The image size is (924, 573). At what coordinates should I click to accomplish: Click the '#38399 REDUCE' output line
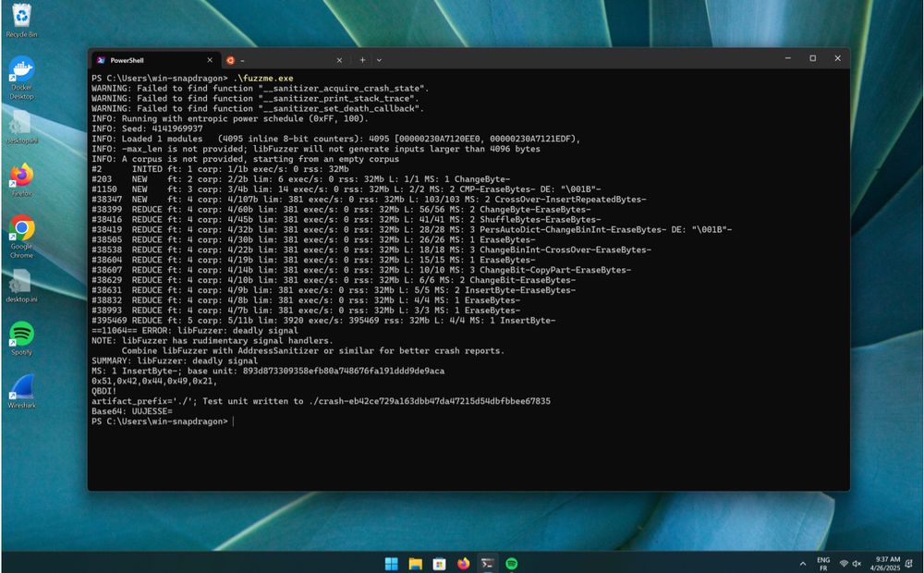click(x=341, y=209)
